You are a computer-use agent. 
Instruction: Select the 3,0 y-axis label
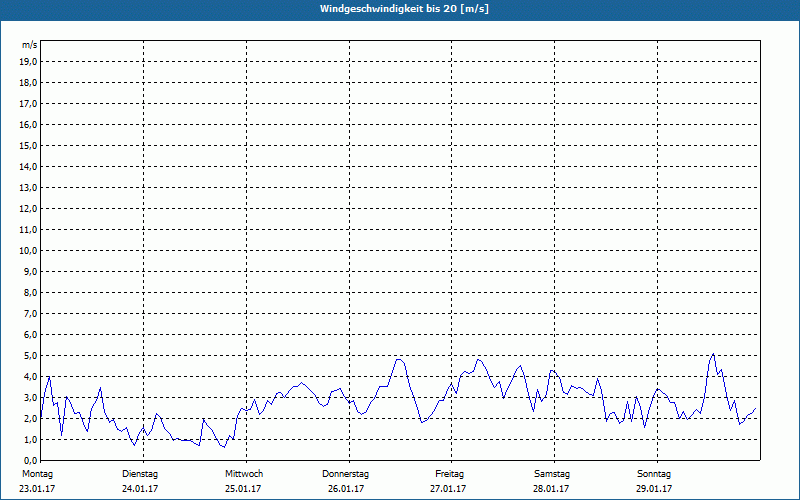[30, 397]
